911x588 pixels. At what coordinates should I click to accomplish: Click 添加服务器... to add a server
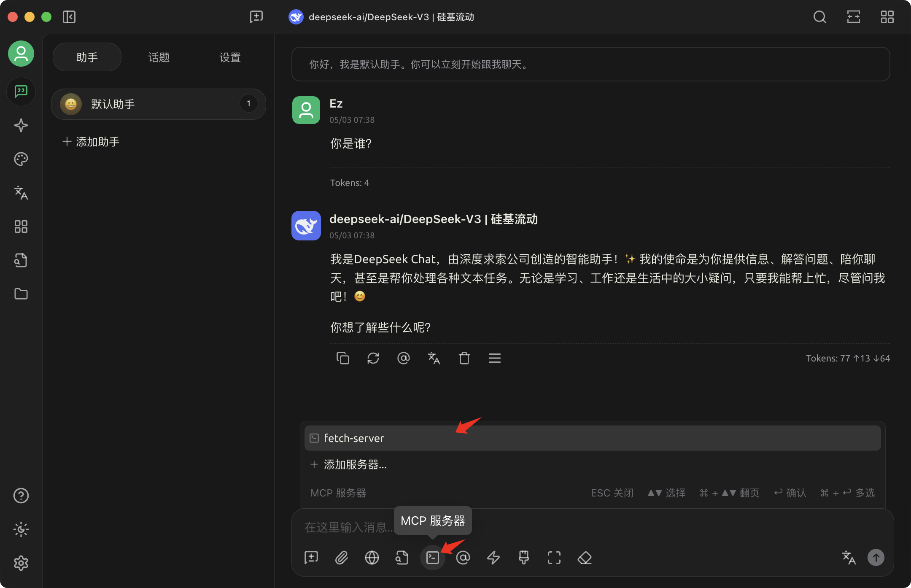(x=354, y=464)
